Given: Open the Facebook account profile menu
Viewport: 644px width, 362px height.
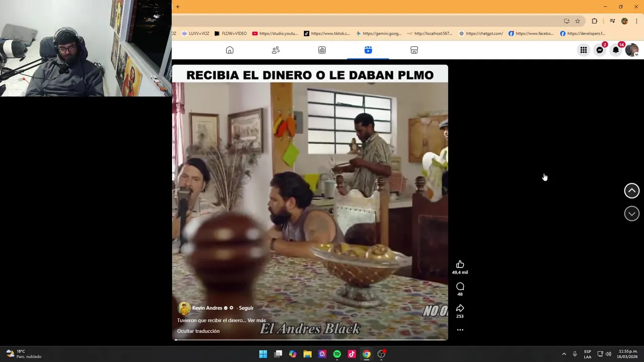Looking at the screenshot, I should tap(632, 50).
